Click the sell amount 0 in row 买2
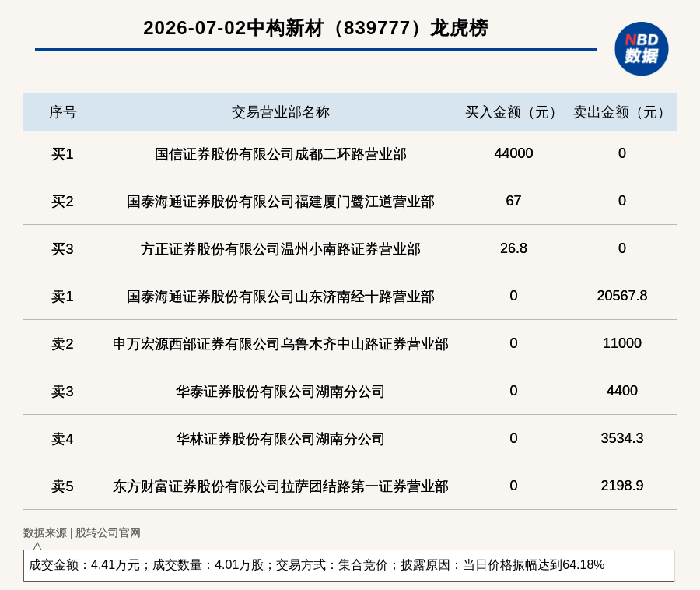Image resolution: width=700 pixels, height=590 pixels. pos(622,201)
